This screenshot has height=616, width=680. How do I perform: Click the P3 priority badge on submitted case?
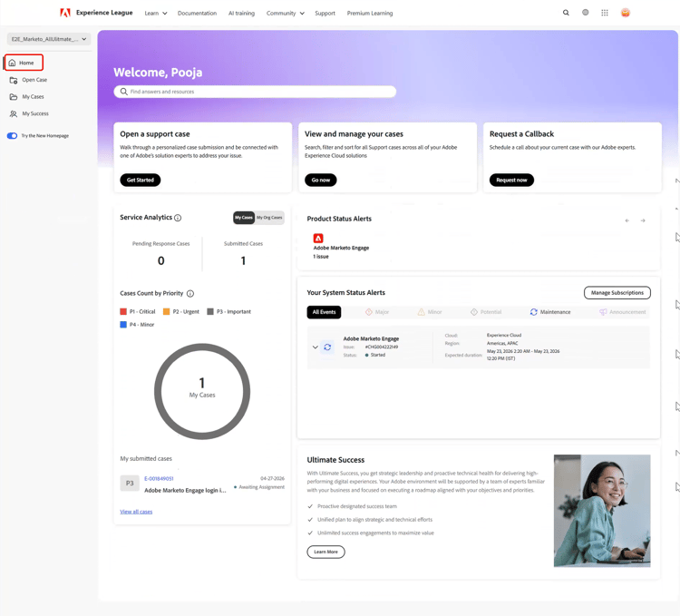pos(130,484)
